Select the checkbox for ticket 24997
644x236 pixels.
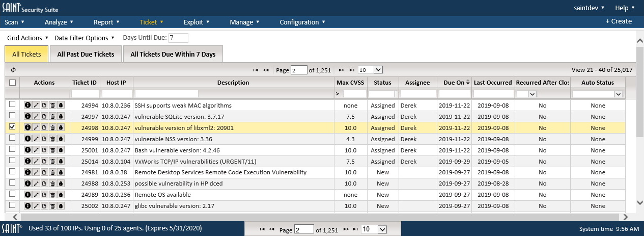[x=12, y=115]
